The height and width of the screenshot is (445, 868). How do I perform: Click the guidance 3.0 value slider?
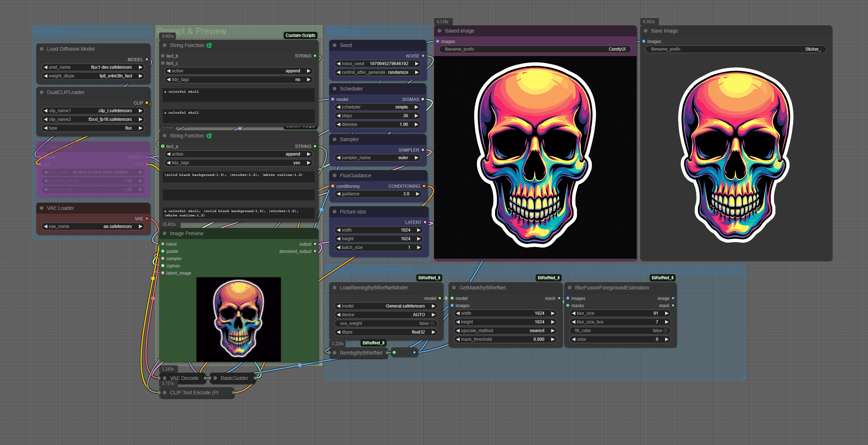tap(377, 194)
